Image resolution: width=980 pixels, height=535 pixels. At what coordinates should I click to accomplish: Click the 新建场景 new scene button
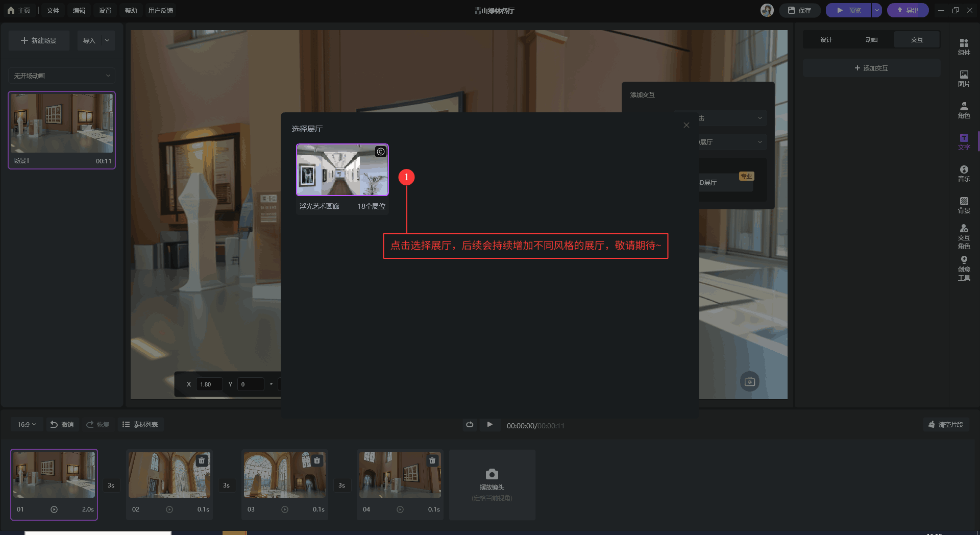[39, 40]
